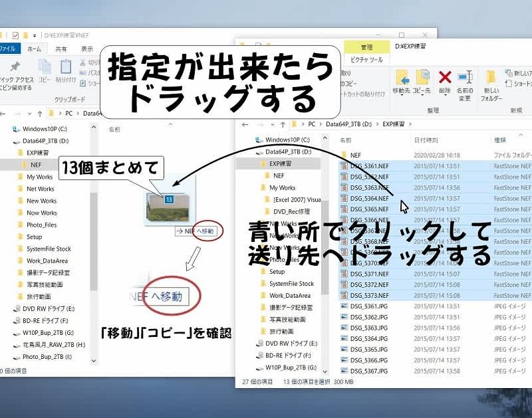532x418 pixels.
Task: Click the red 削除 (Delete) icon
Action: pos(446,77)
